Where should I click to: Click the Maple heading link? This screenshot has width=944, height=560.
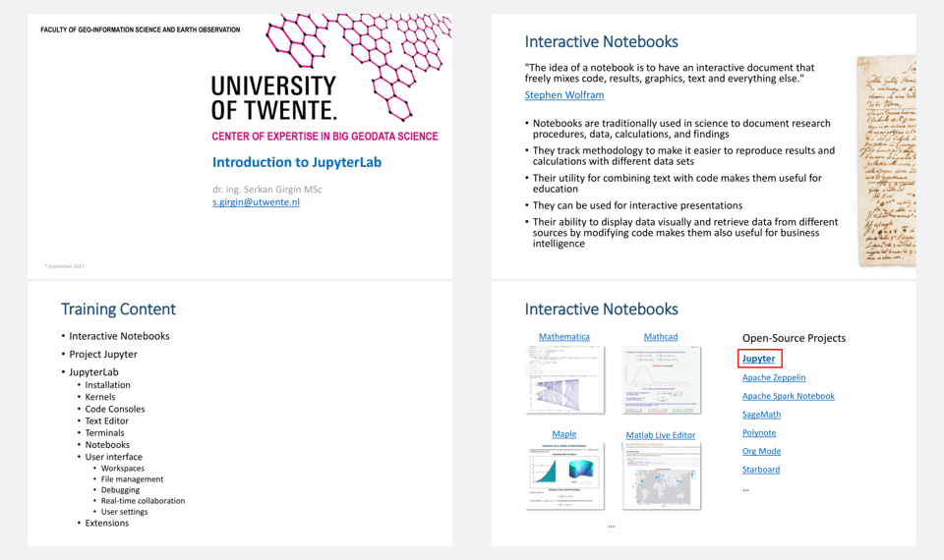coord(564,434)
